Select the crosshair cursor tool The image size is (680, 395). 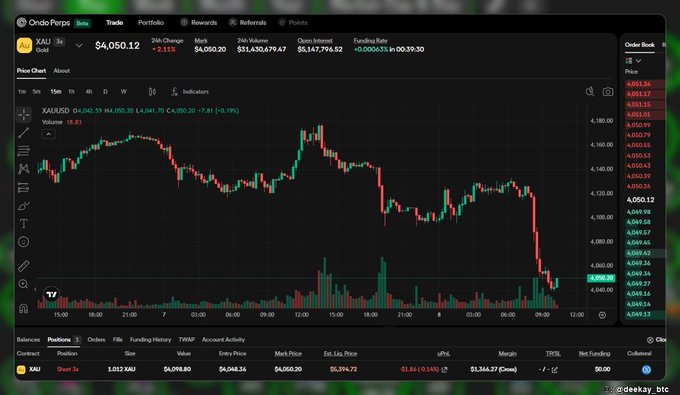point(23,115)
